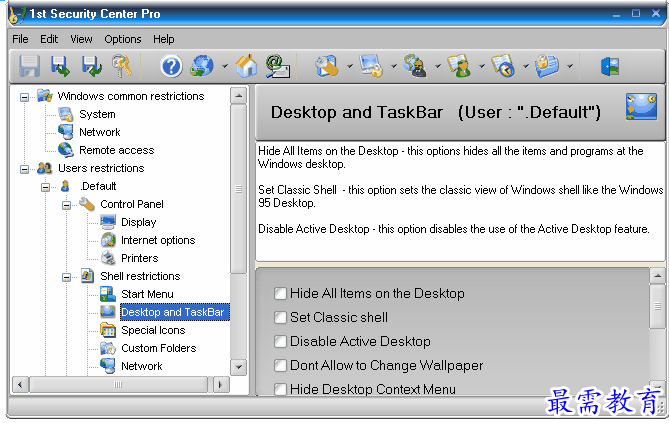The height and width of the screenshot is (433, 669).
Task: Open dropdown arrow beside monitor padlock icon
Action: click(394, 66)
